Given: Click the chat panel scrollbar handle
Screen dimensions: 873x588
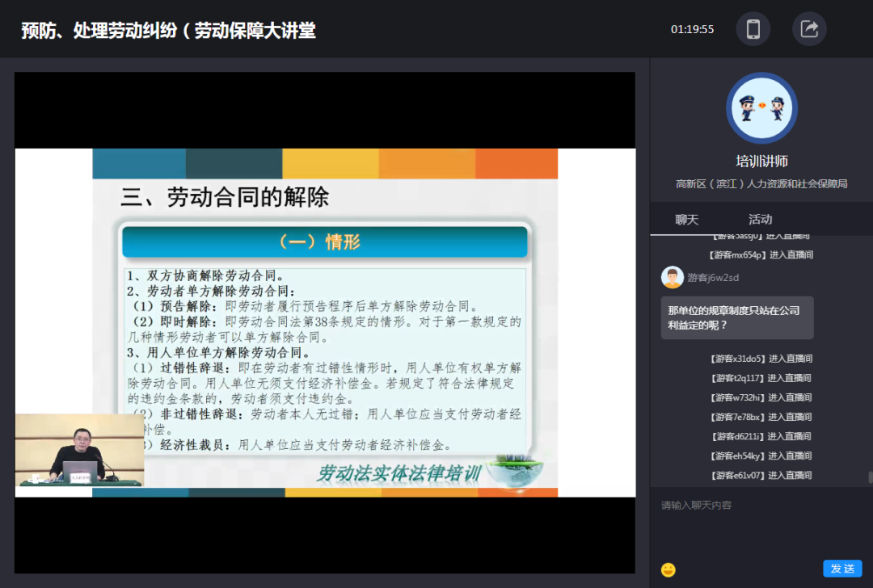Looking at the screenshot, I should coord(870,477).
